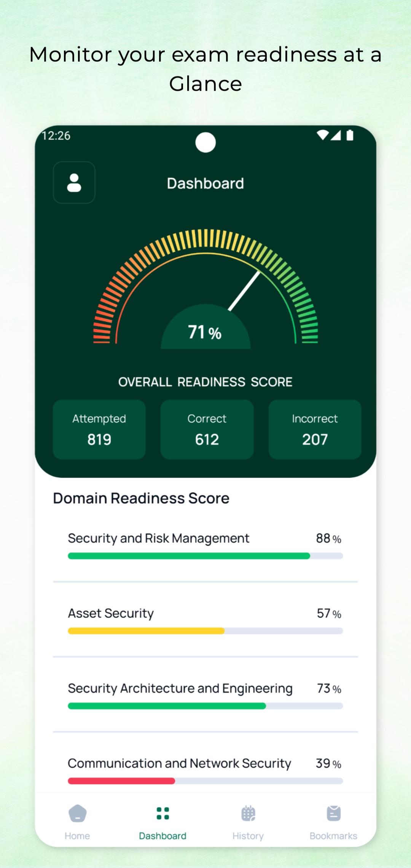The height and width of the screenshot is (868, 411).
Task: Open the Correct 612 card
Action: tap(207, 429)
